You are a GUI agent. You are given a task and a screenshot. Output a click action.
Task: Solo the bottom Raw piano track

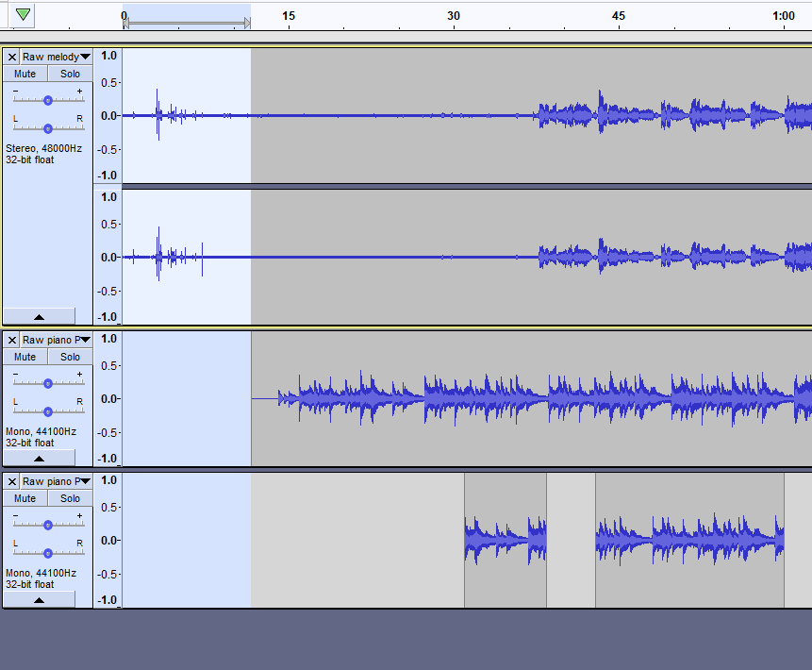pos(70,498)
